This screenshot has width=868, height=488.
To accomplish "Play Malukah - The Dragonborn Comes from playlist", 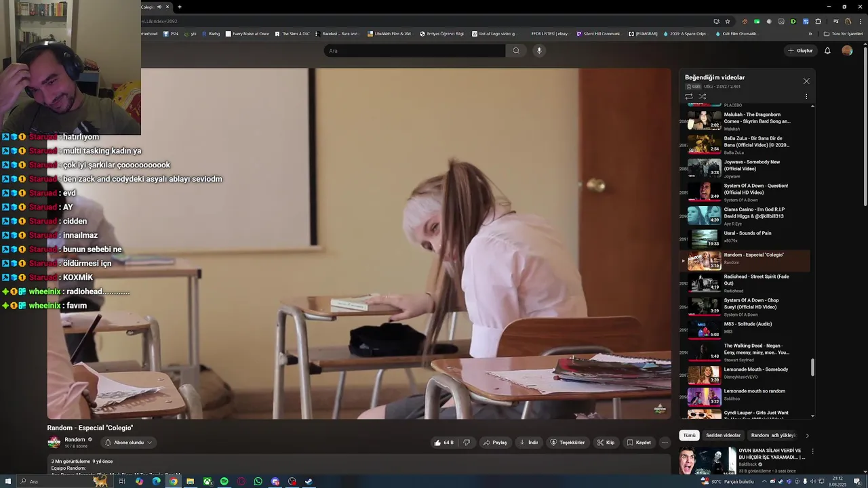I will point(745,121).
